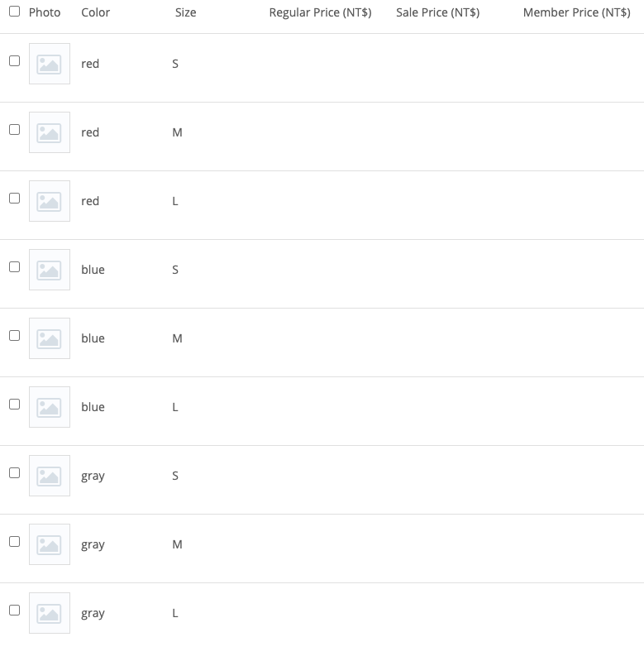Click color text 'red' in M row
644x661 pixels.
pos(90,132)
